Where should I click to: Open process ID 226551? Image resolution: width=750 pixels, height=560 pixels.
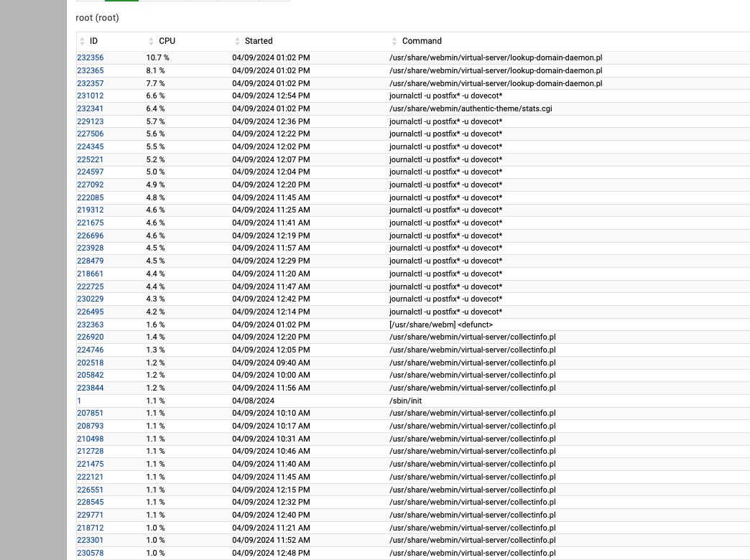tap(91, 490)
